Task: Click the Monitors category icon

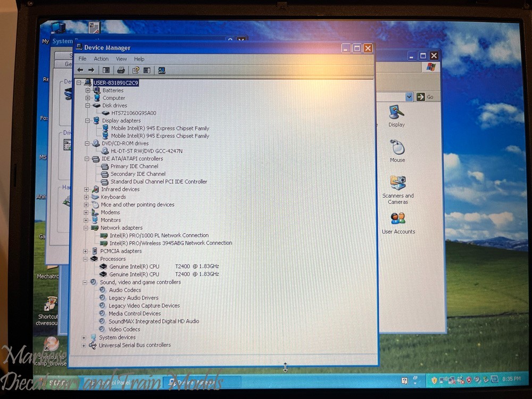Action: point(95,220)
